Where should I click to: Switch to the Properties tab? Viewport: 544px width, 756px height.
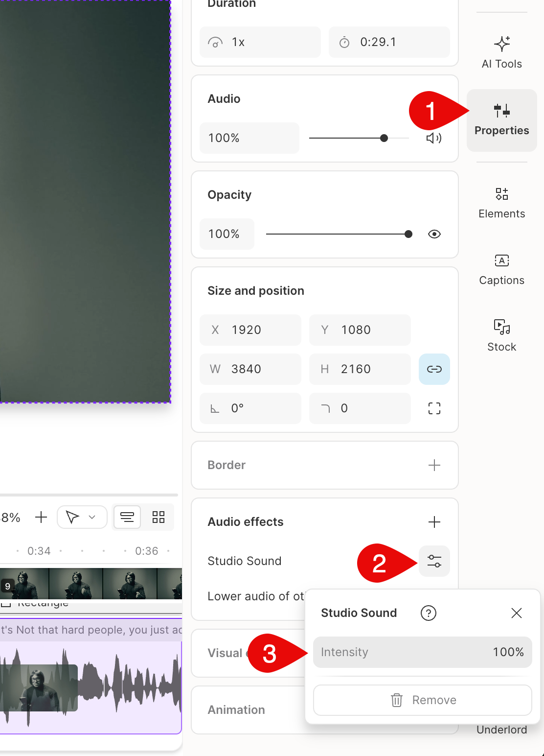click(x=501, y=120)
